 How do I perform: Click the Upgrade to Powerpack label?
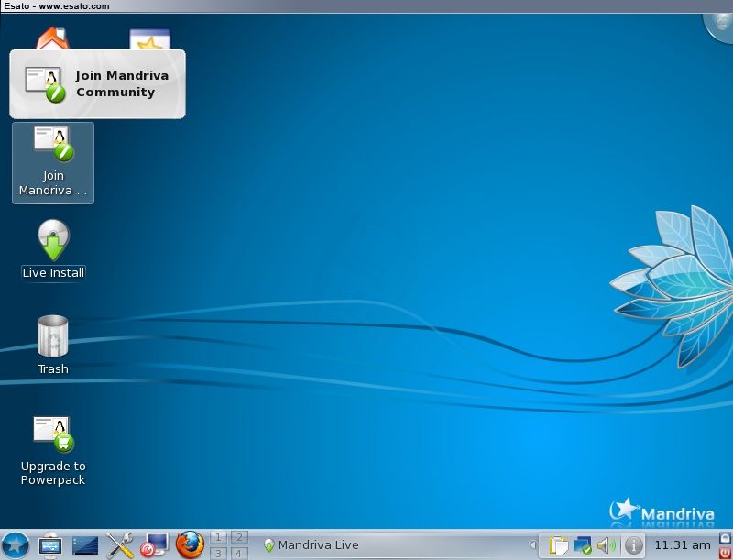pyautogui.click(x=53, y=473)
